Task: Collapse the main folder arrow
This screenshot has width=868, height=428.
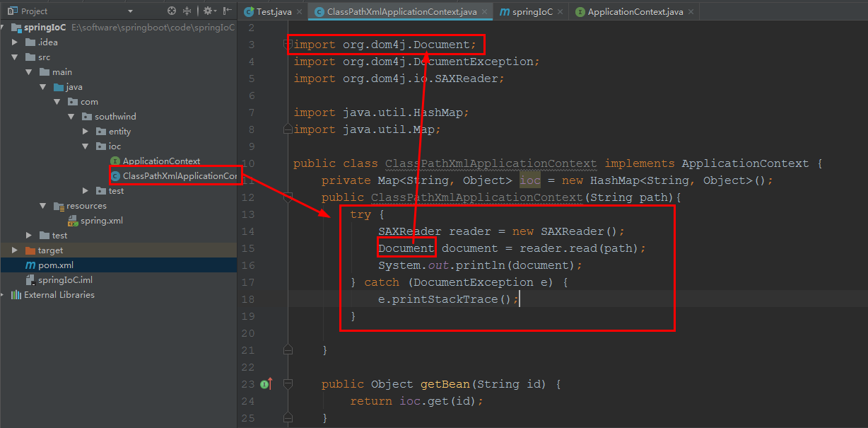Action: pos(29,72)
